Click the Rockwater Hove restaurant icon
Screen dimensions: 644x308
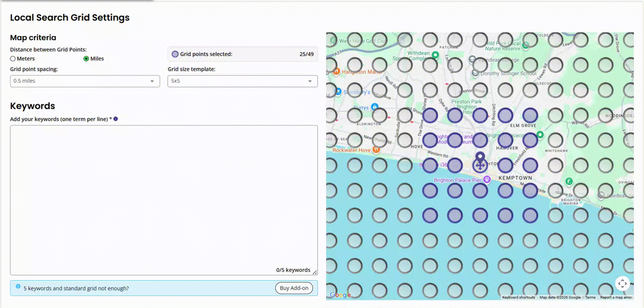(x=376, y=149)
